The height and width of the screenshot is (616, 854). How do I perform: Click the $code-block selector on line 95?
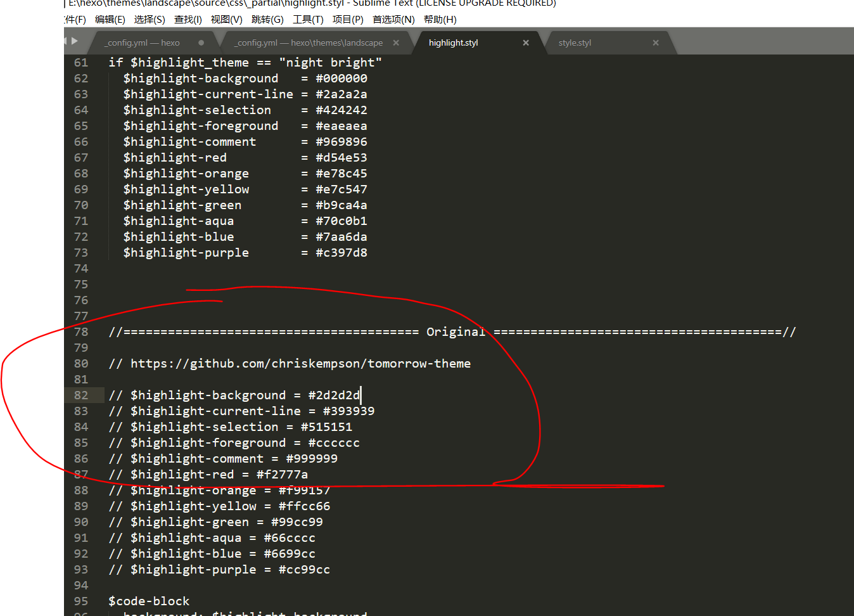pyautogui.click(x=149, y=601)
